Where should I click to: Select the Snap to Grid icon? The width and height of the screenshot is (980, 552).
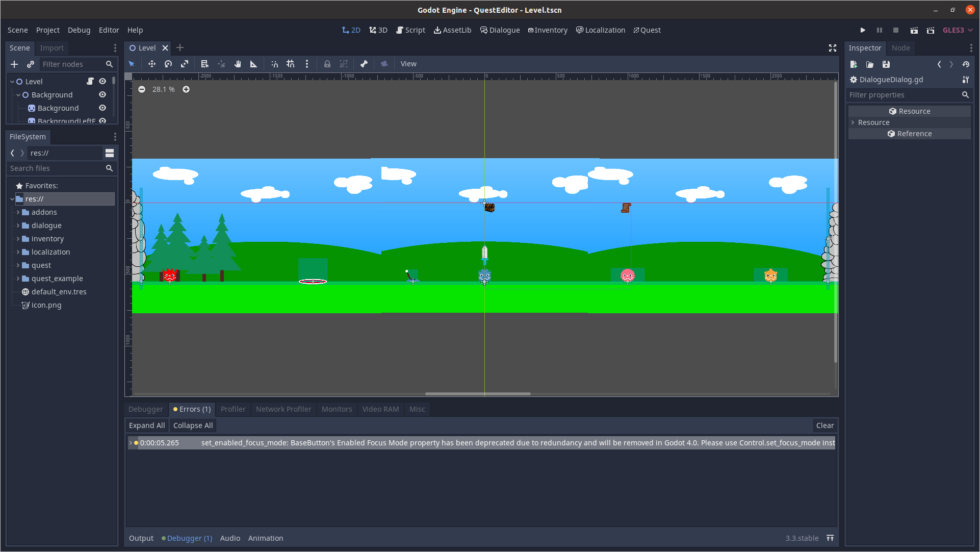[291, 63]
